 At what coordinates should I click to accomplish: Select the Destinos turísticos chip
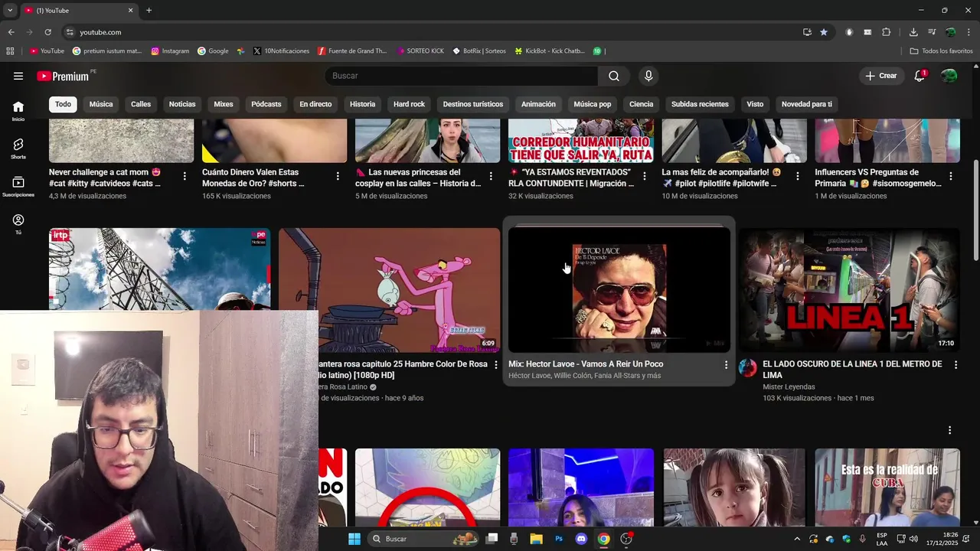(473, 104)
